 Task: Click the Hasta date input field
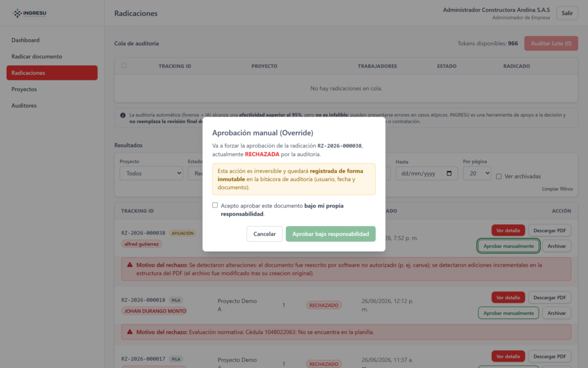click(427, 174)
